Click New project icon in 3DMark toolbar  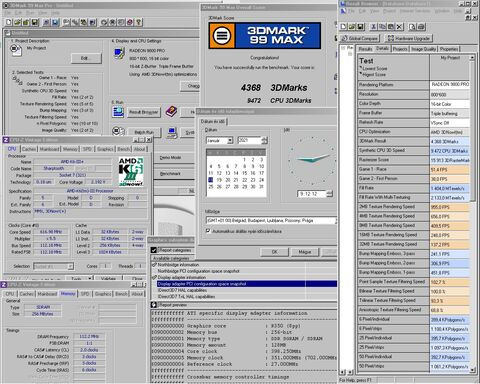(x=9, y=22)
